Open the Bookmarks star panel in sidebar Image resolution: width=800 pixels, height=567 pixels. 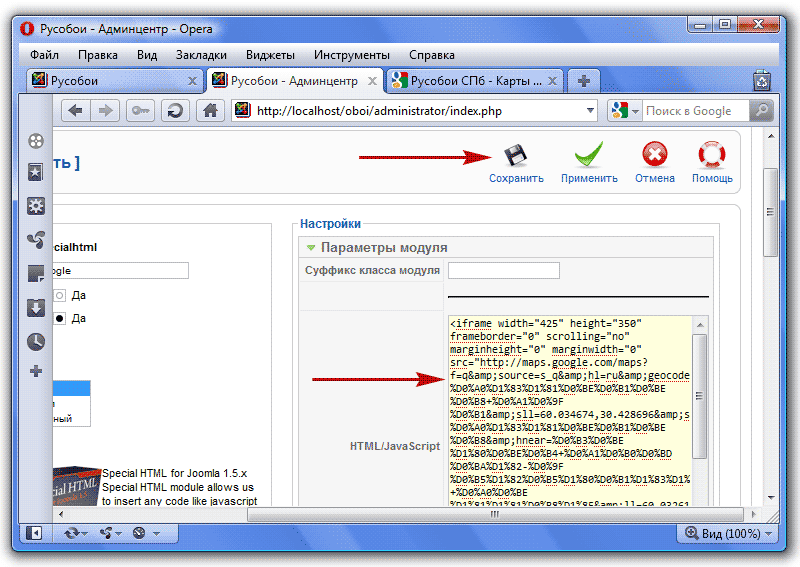(x=36, y=173)
